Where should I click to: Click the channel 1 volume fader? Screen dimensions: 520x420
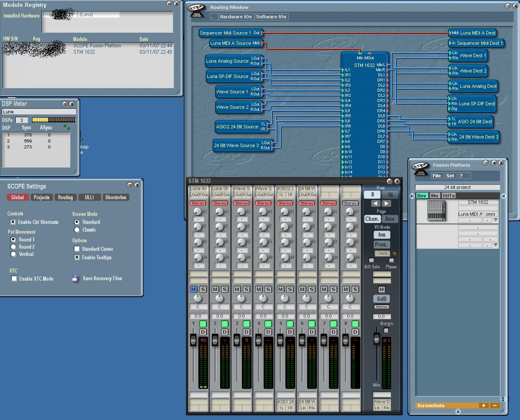[193, 340]
